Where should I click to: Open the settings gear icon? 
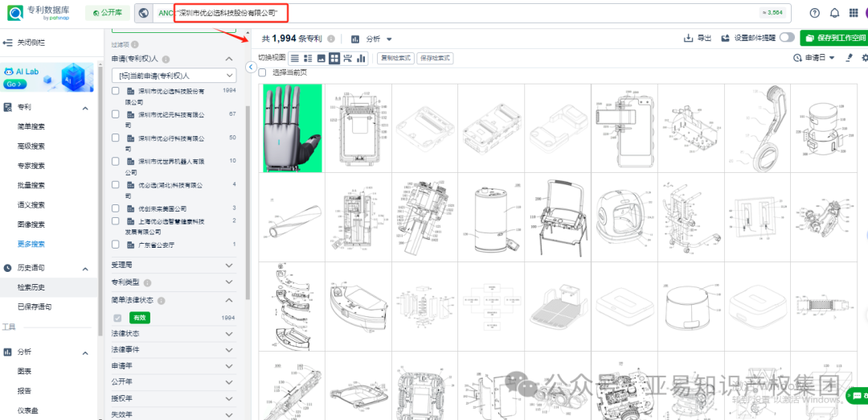click(x=865, y=58)
